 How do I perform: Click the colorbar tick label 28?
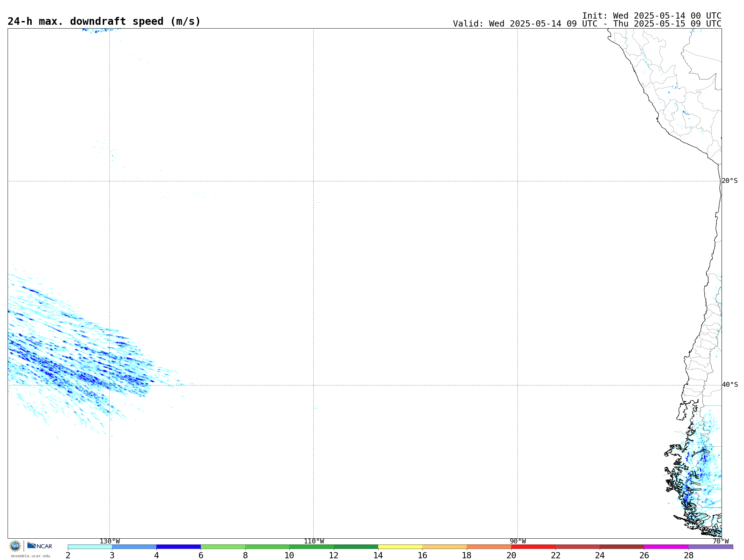[x=689, y=556]
